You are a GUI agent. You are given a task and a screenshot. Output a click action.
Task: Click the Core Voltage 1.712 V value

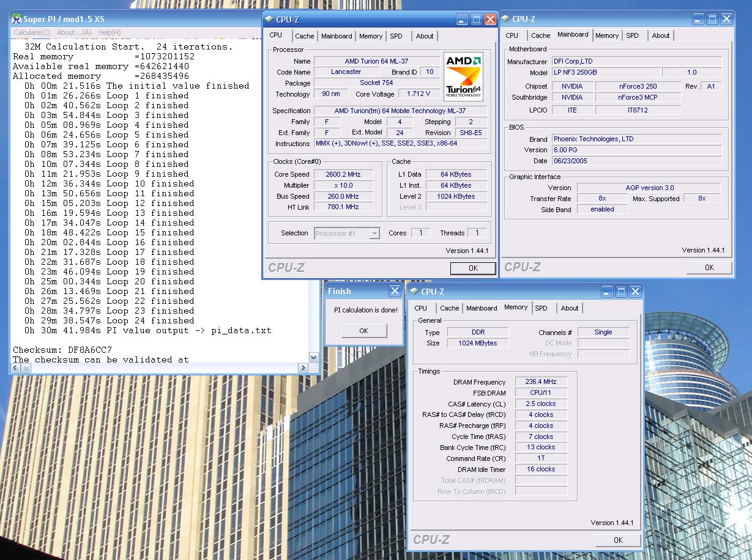pos(419,94)
